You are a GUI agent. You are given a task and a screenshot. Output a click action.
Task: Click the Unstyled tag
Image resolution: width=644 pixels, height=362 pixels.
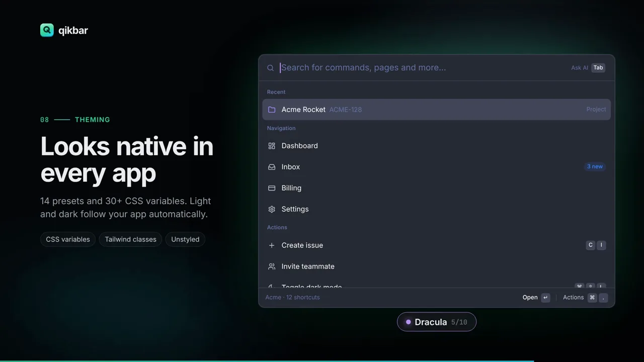185,239
